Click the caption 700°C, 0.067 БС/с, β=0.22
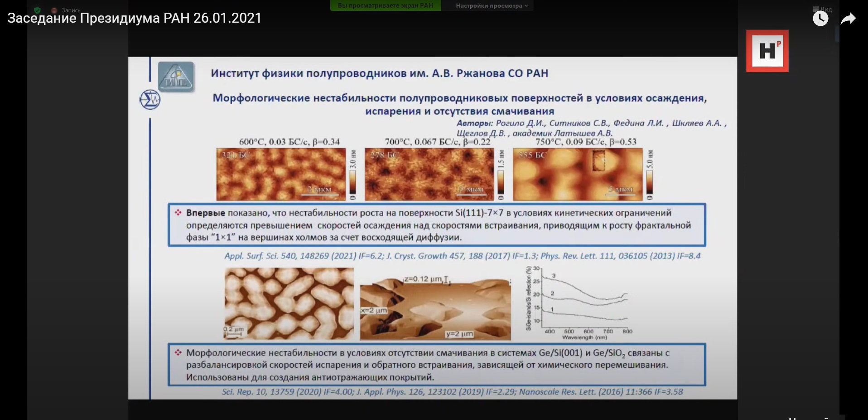 tap(438, 142)
